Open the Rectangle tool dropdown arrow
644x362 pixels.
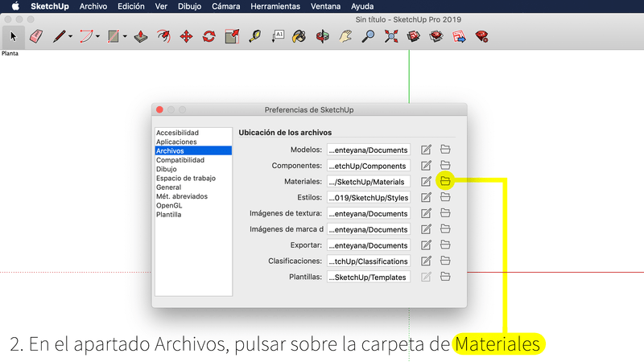125,36
